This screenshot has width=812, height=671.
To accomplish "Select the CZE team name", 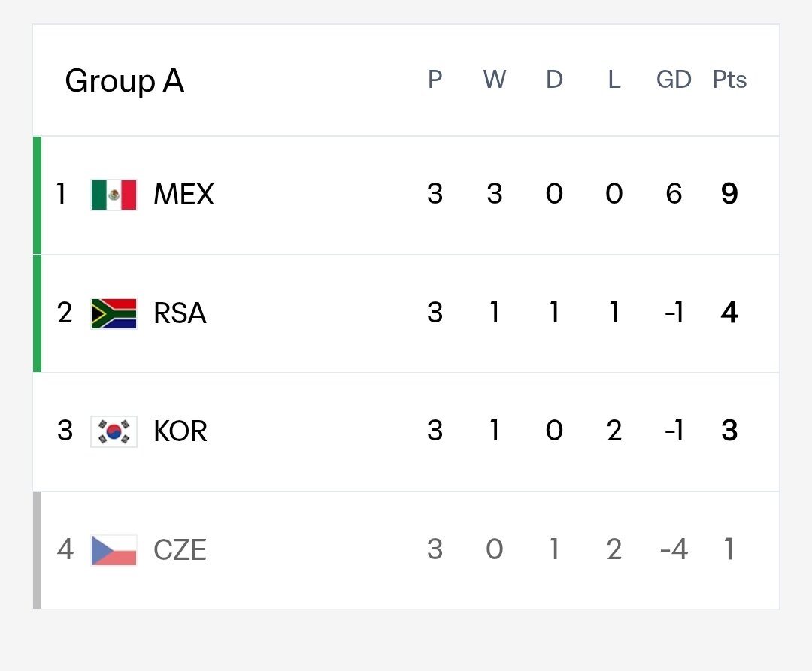I will click(180, 549).
